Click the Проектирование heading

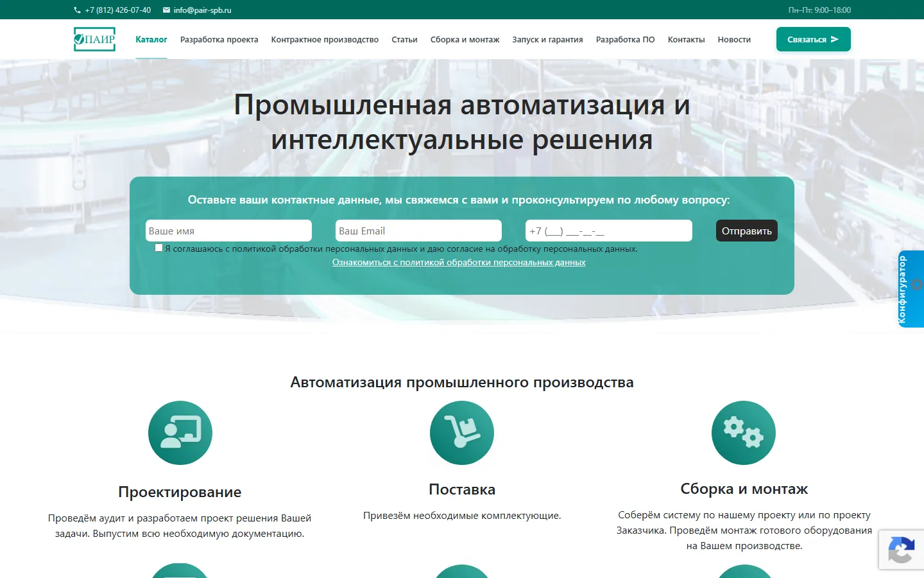pyautogui.click(x=180, y=492)
